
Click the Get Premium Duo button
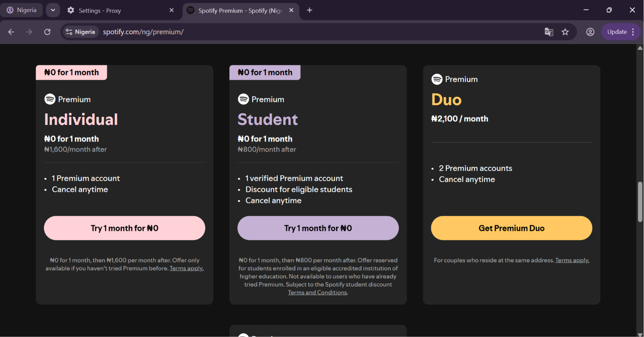click(x=512, y=228)
